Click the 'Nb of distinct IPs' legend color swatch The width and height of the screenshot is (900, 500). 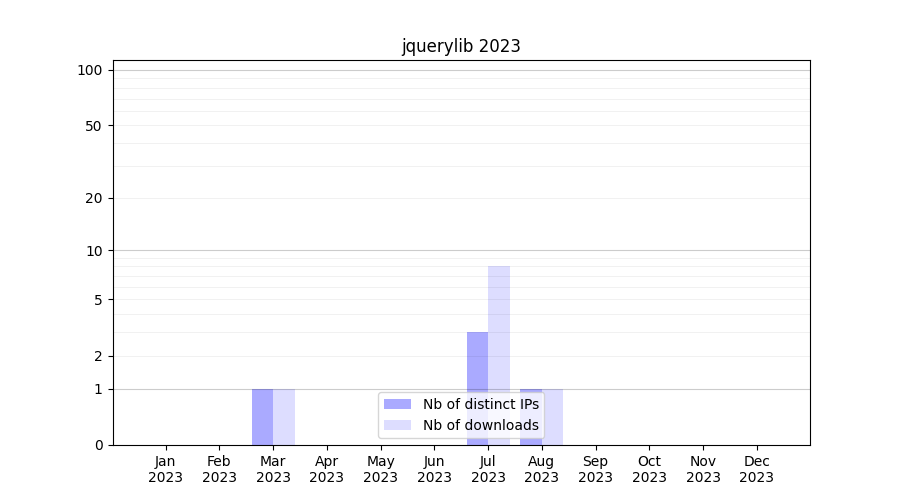(397, 404)
